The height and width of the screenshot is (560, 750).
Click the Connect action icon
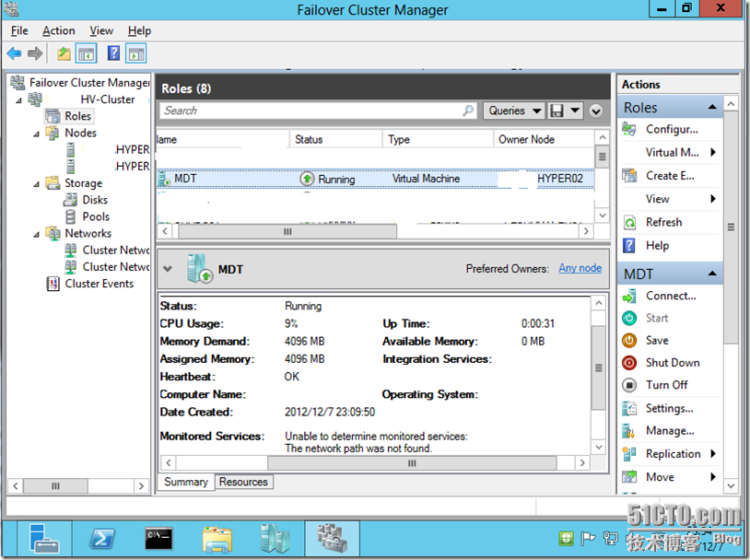pyautogui.click(x=629, y=296)
